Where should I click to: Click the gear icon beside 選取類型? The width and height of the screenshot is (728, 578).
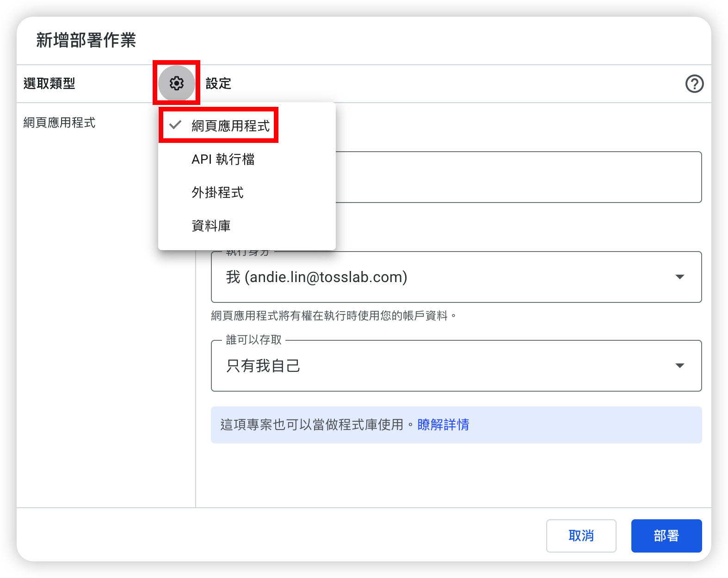point(176,83)
